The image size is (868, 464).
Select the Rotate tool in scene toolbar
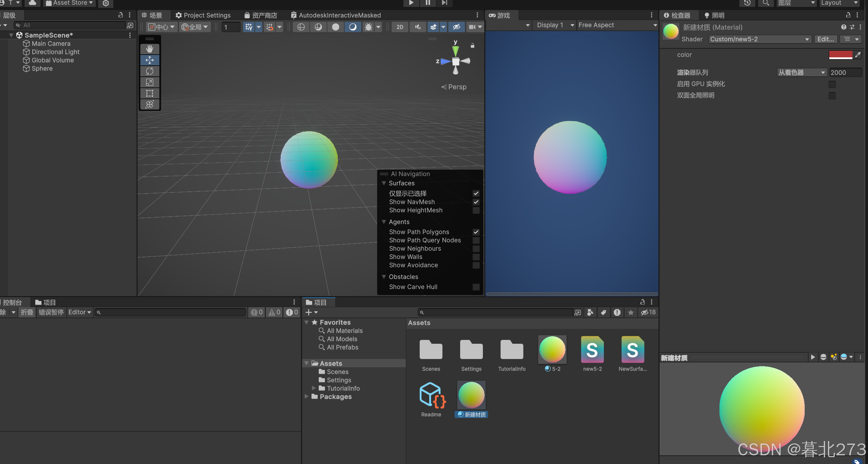coord(150,71)
